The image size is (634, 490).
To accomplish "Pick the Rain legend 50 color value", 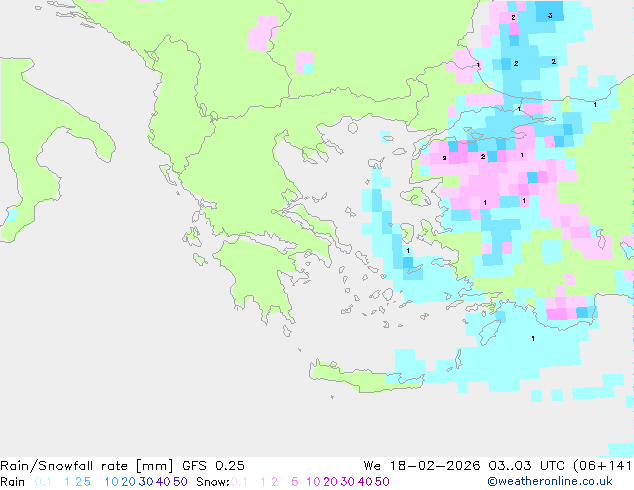I will coord(180,482).
